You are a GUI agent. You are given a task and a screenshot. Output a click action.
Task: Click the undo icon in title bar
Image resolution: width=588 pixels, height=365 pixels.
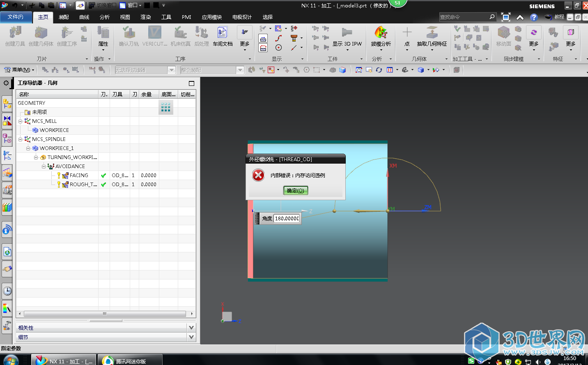click(x=15, y=5)
